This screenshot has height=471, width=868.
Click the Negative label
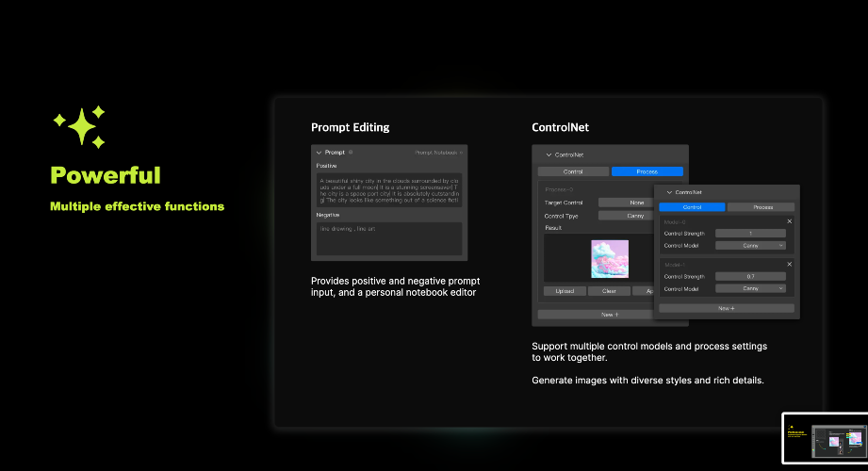coord(328,215)
